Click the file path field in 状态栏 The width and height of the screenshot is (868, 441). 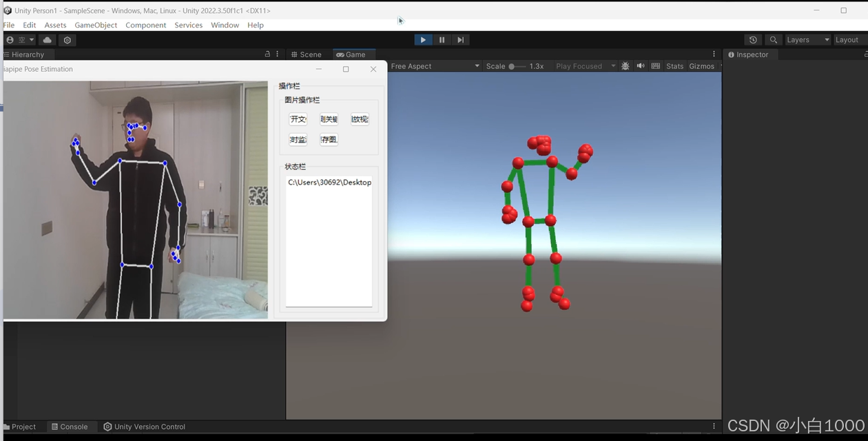(x=329, y=182)
